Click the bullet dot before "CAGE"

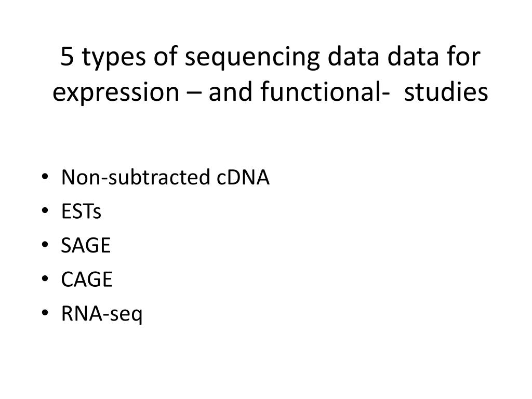pyautogui.click(x=45, y=278)
